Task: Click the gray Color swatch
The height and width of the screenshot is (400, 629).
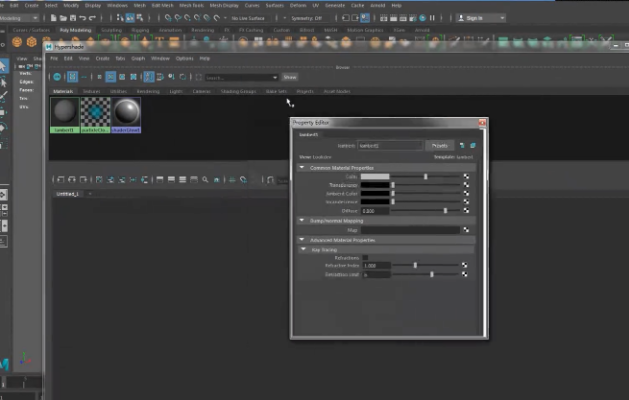Action: [x=375, y=176]
